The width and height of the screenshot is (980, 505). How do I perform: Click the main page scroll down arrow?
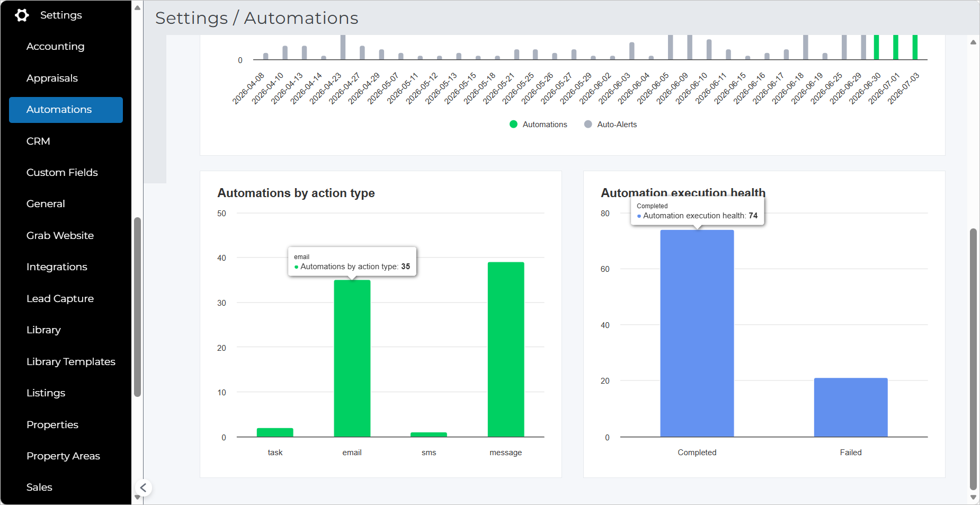(973, 498)
